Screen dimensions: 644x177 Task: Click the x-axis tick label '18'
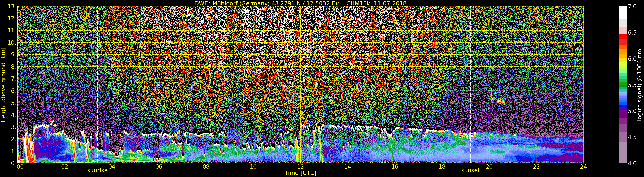pyautogui.click(x=442, y=167)
